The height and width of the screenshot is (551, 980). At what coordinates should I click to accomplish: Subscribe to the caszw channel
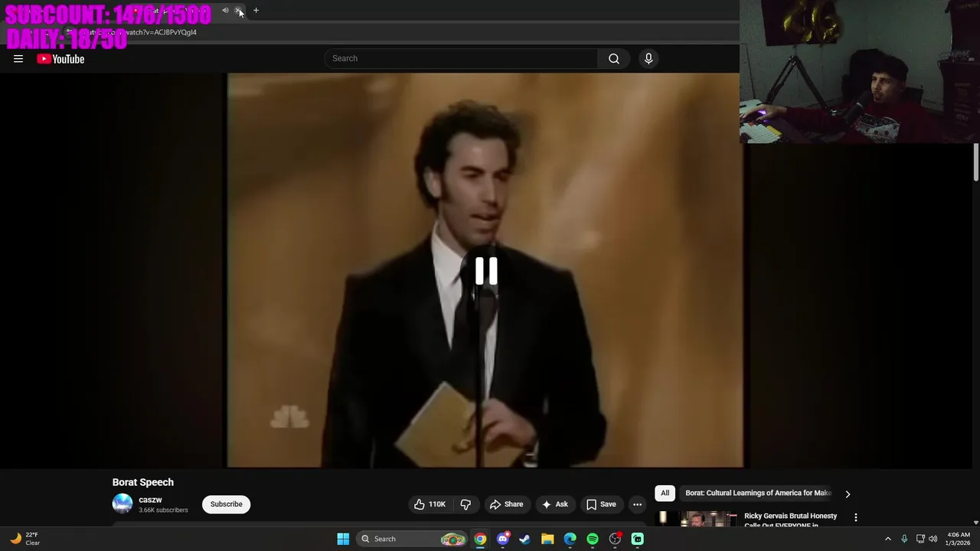point(227,504)
